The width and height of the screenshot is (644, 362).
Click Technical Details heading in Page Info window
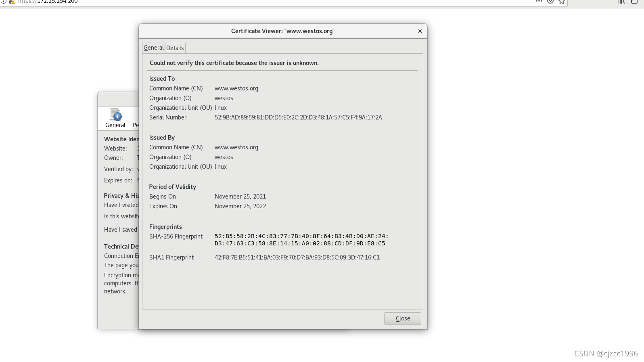click(121, 247)
